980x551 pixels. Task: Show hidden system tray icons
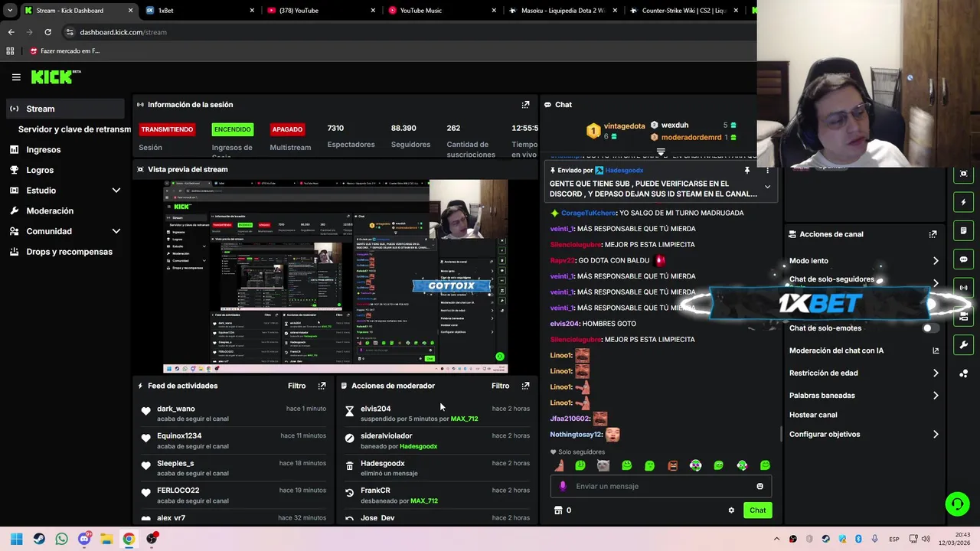point(776,539)
